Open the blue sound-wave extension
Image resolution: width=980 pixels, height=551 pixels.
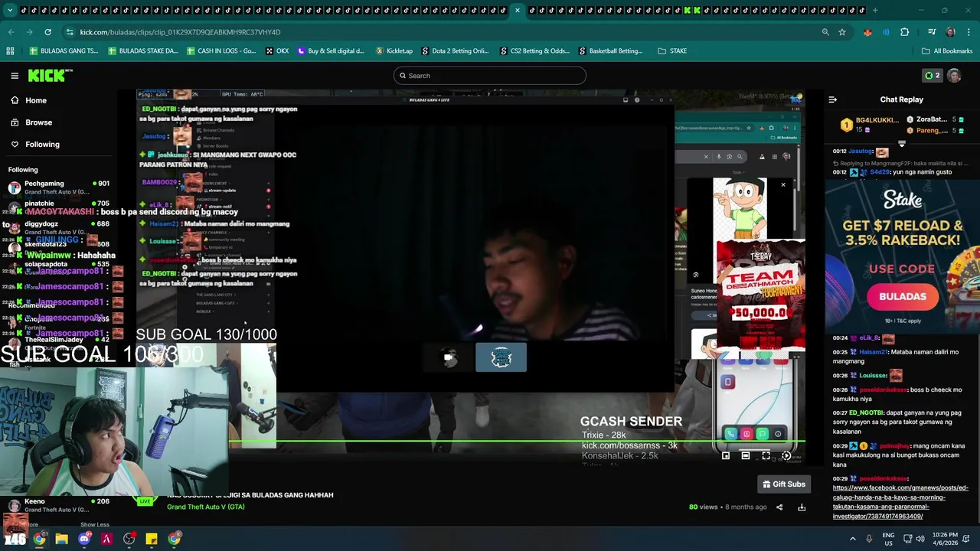[x=886, y=32]
